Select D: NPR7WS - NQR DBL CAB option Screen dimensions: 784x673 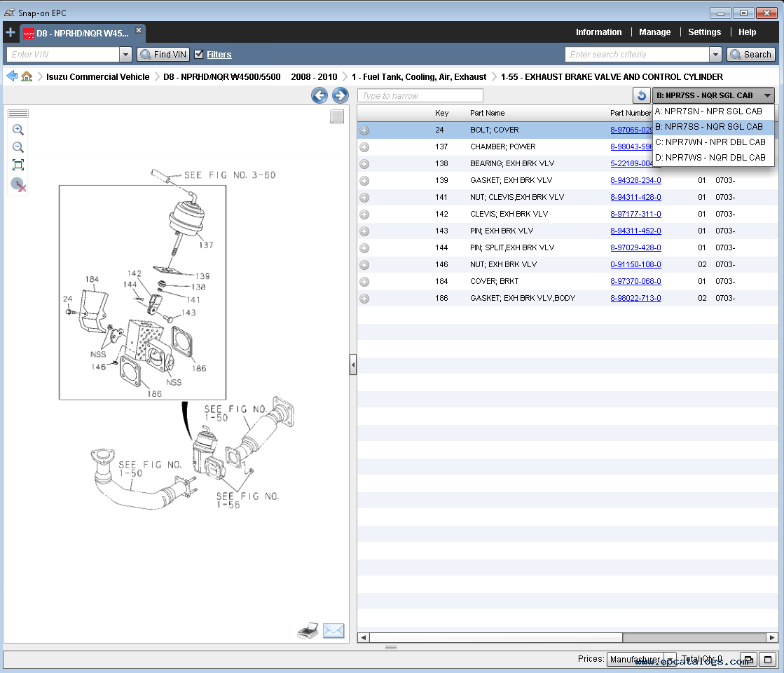[713, 158]
